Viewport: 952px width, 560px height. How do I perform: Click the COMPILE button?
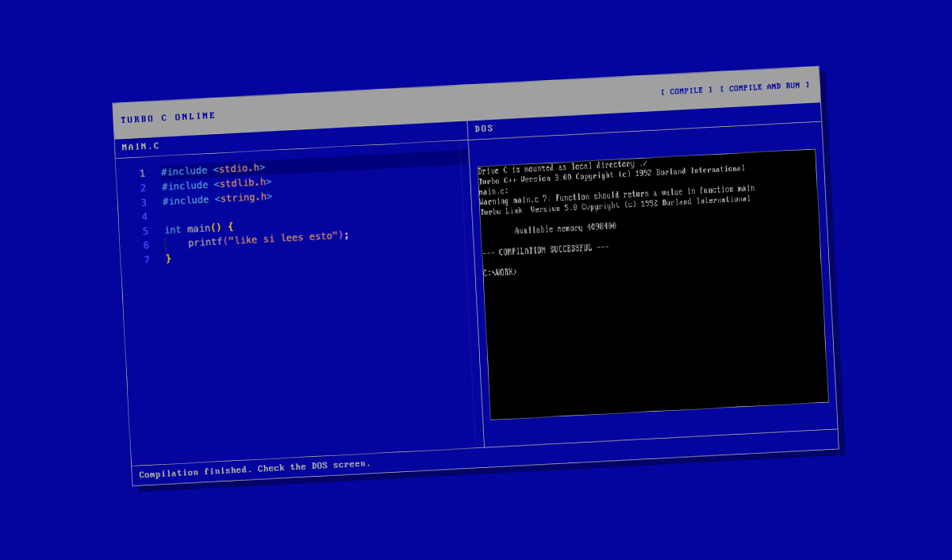(687, 90)
